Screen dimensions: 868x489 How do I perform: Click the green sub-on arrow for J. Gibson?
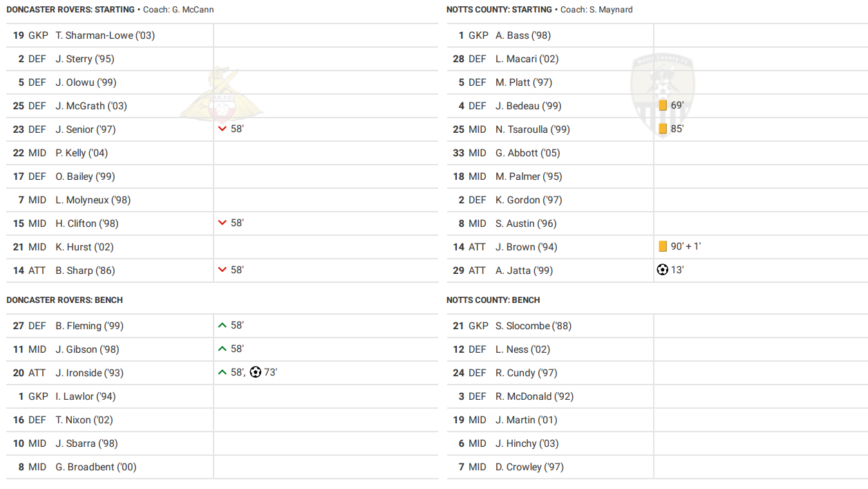tap(223, 349)
